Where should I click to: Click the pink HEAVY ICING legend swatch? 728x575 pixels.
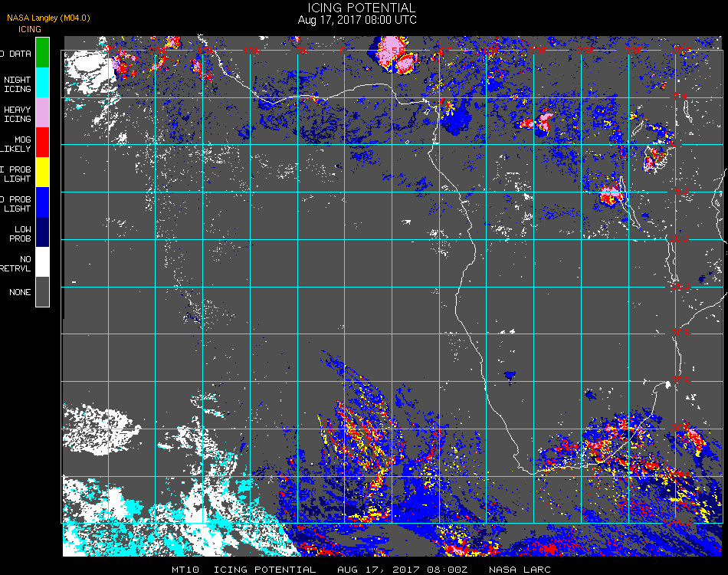click(x=42, y=113)
